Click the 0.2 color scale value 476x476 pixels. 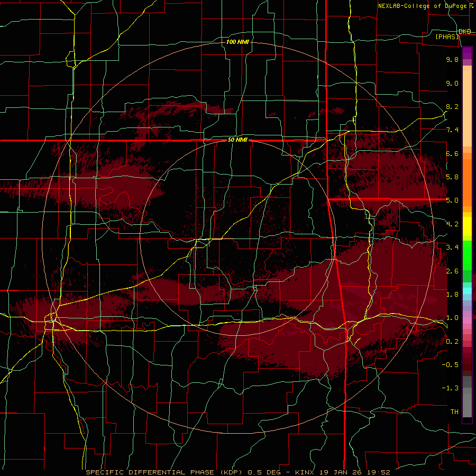(x=452, y=342)
